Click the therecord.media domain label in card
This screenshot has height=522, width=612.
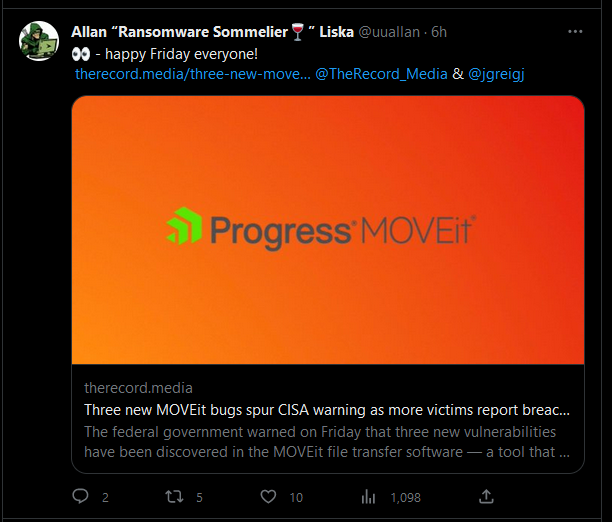[139, 388]
